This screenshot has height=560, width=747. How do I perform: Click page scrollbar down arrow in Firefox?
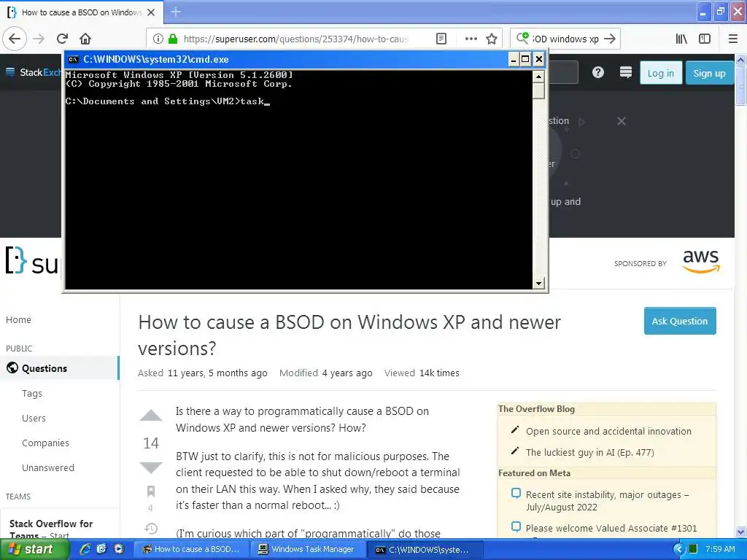[x=741, y=532]
